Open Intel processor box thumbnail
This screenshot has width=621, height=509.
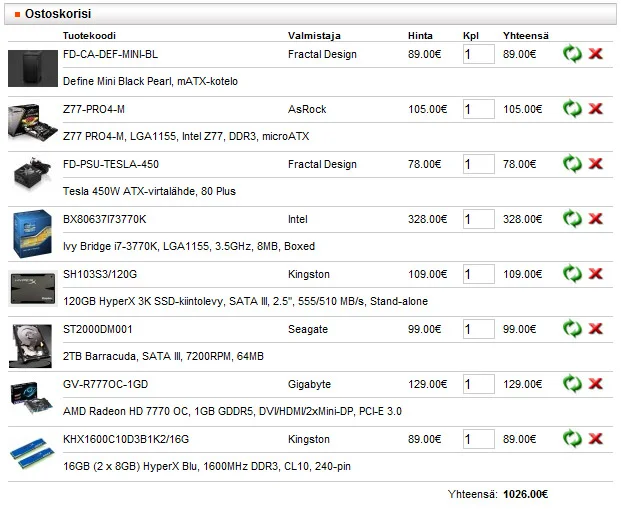click(x=32, y=233)
